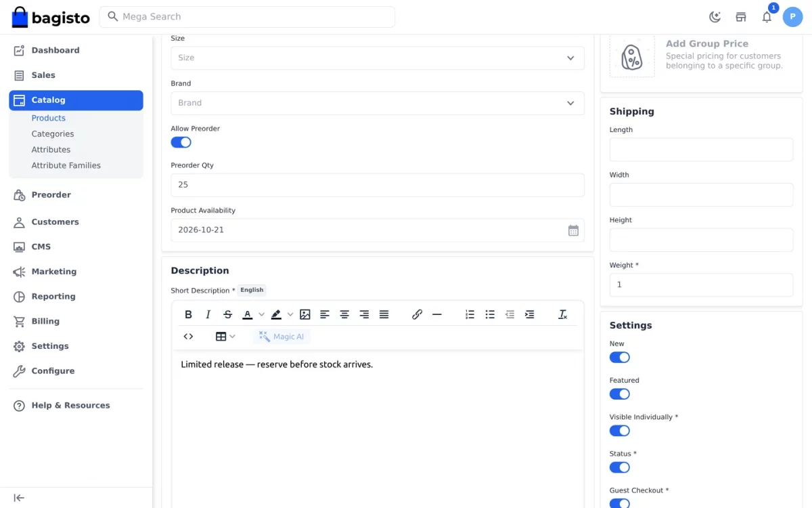Create a bullet list in editor
Viewport: 812px width, 508px height.
coord(490,314)
